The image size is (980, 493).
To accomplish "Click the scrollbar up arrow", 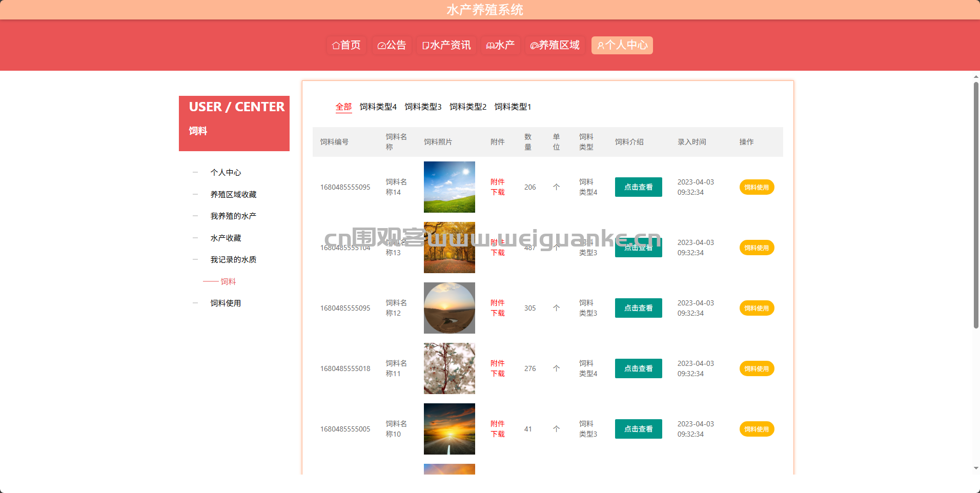I will [x=976, y=77].
